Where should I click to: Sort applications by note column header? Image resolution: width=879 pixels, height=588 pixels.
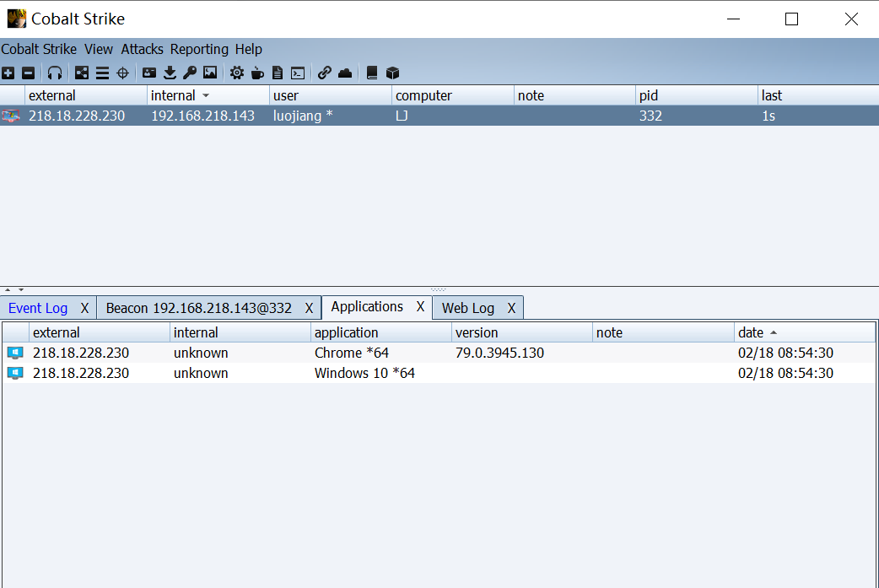coord(663,333)
